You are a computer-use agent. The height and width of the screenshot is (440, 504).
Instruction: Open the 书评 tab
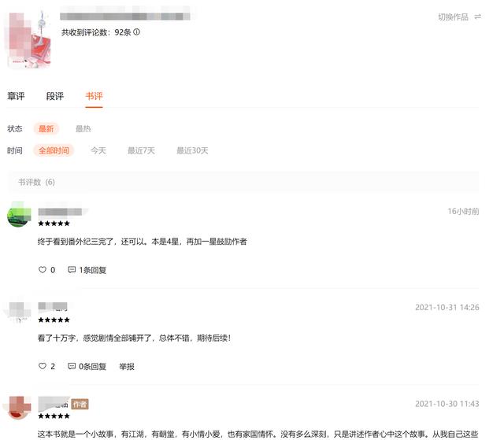[x=94, y=96]
